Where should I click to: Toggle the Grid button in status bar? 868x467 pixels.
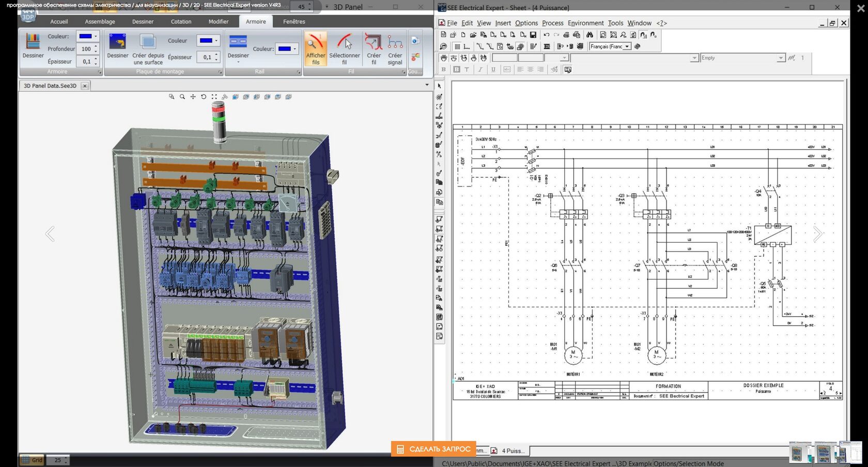[32, 460]
